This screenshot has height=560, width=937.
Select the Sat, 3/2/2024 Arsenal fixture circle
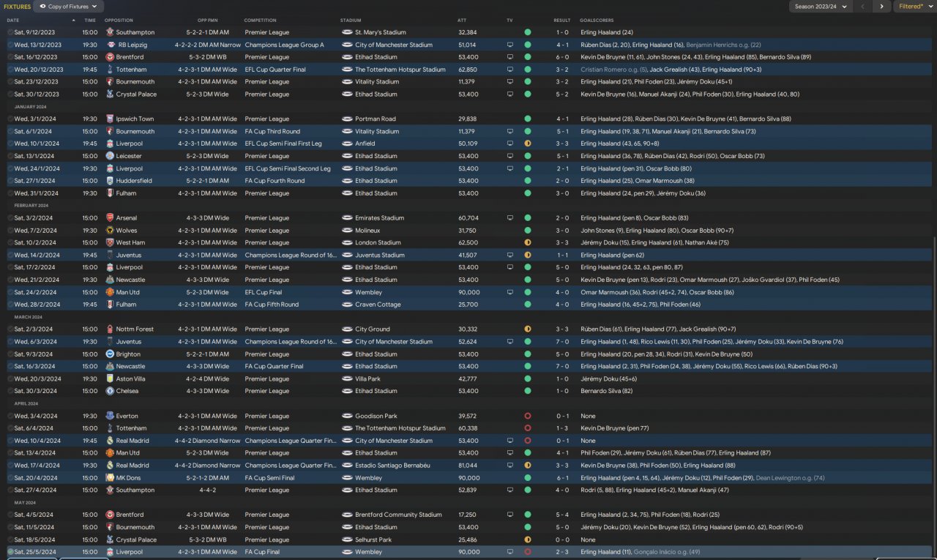[x=10, y=218]
